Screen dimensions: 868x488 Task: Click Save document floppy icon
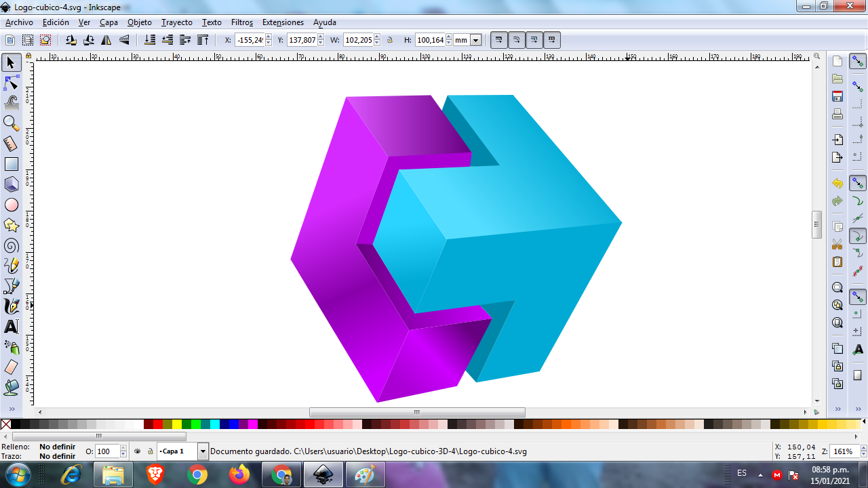(x=837, y=96)
